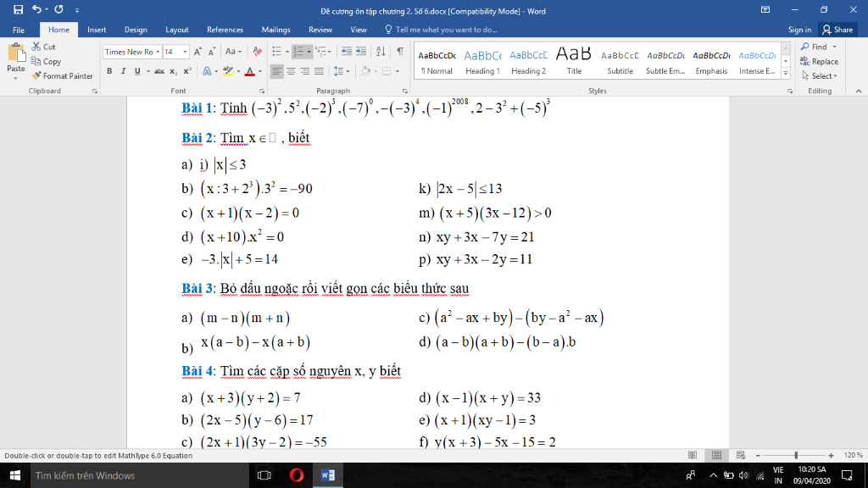Toggle bulleted list
Image resolution: width=868 pixels, height=488 pixels.
pyautogui.click(x=277, y=52)
